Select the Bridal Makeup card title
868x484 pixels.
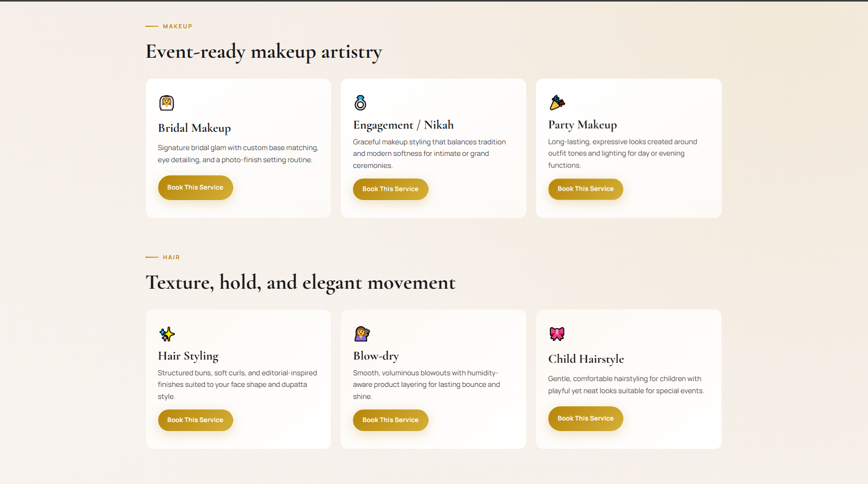click(x=194, y=128)
